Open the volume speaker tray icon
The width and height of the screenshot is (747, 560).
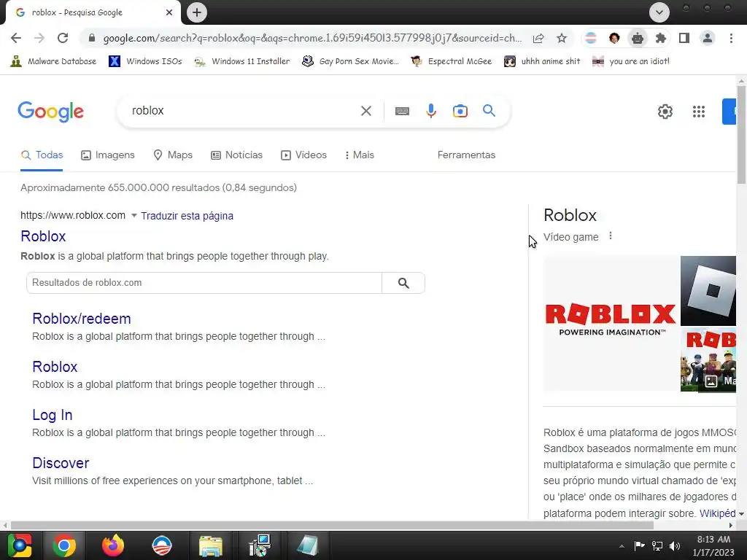point(675,545)
